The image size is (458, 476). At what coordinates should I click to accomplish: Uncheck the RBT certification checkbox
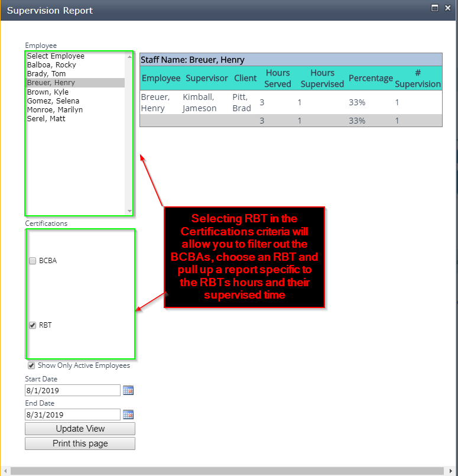33,325
